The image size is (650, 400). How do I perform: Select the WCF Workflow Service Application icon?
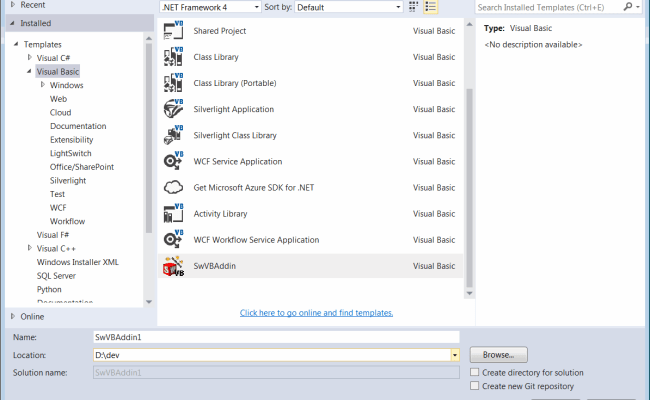(173, 240)
